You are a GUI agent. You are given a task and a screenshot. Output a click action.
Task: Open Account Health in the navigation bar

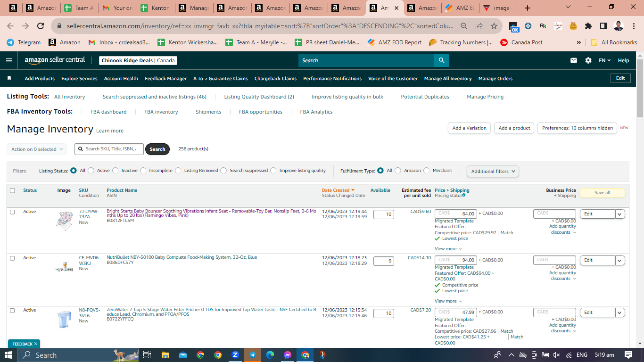(x=121, y=78)
